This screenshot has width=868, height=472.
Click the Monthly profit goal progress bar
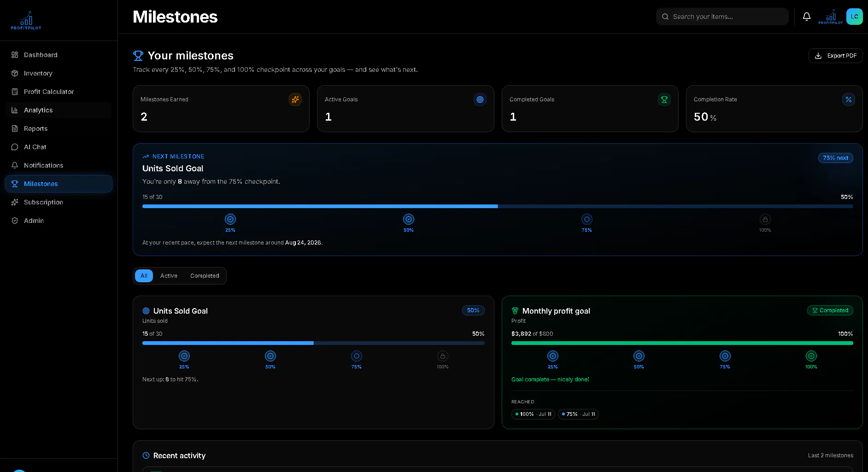pos(682,343)
